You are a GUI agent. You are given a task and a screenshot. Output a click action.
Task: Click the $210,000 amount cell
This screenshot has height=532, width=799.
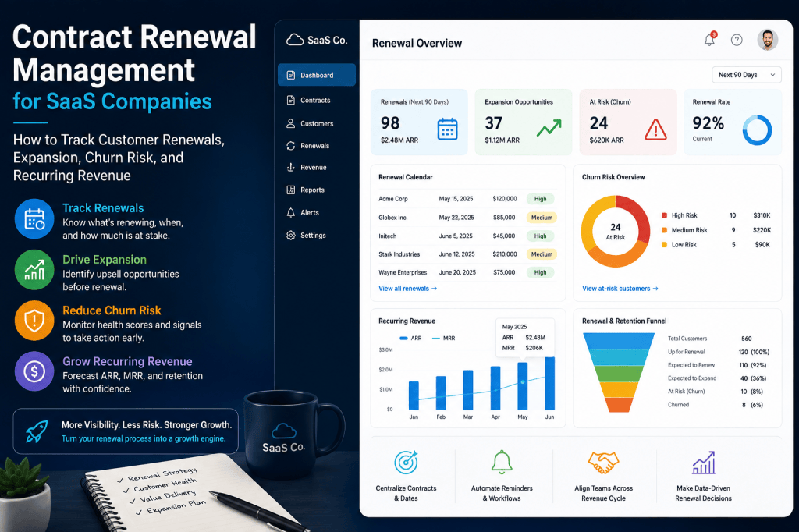(x=505, y=254)
